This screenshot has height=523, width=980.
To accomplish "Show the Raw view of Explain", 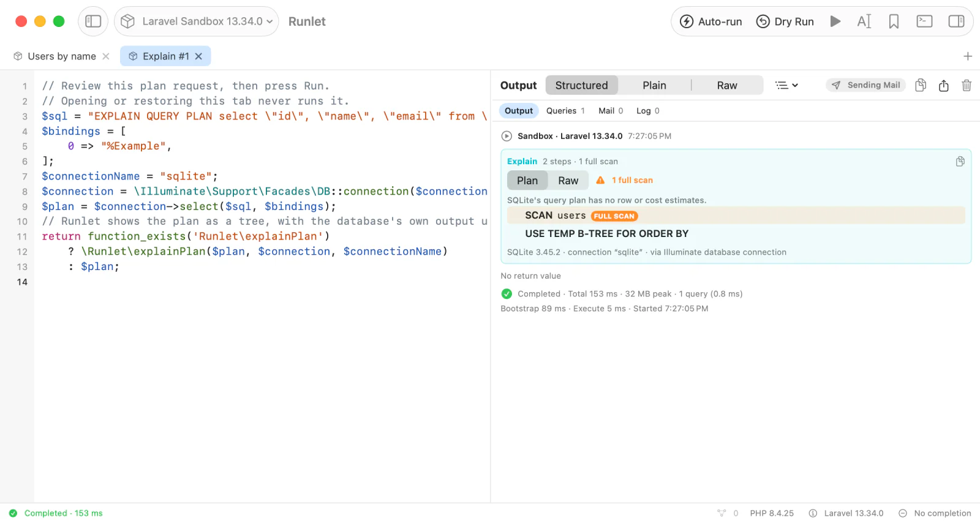I will (x=568, y=181).
